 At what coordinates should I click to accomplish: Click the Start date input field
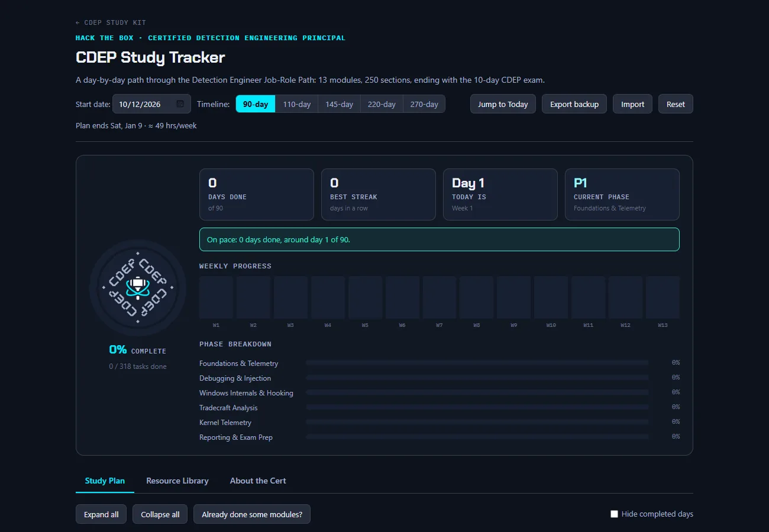(x=151, y=104)
